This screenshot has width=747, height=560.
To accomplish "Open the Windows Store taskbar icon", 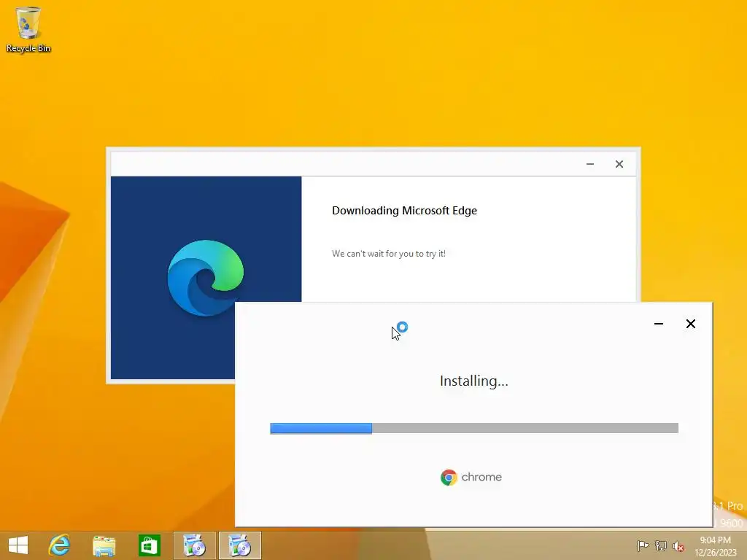I will pos(149,545).
